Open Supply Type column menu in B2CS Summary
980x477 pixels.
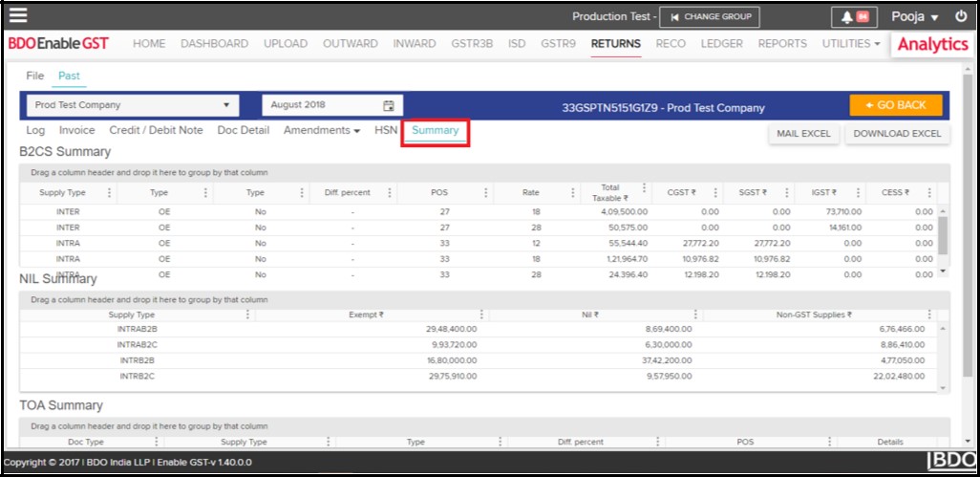(109, 193)
